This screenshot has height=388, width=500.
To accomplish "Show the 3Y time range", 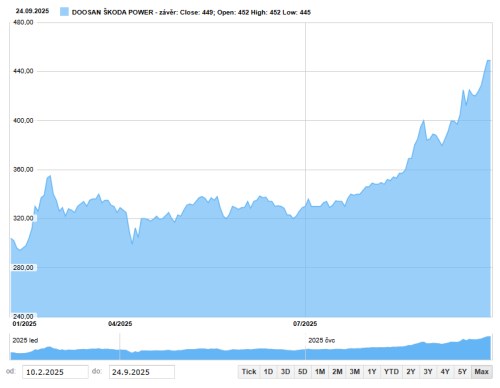I will pyautogui.click(x=428, y=372).
